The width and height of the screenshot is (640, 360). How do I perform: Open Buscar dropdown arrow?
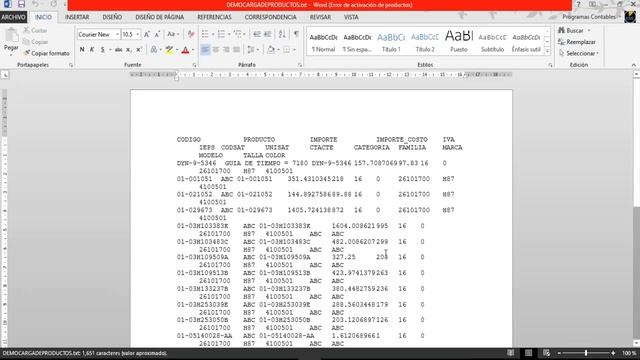point(589,31)
